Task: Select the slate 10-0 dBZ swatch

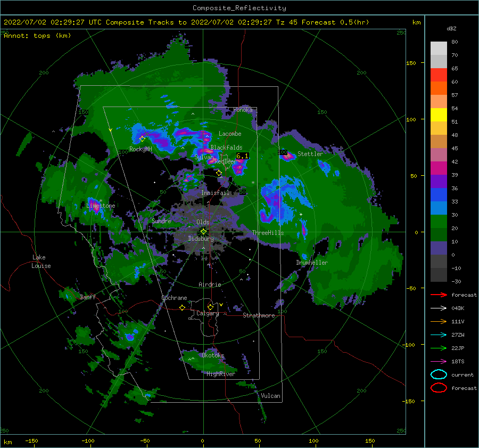Action: coord(439,248)
